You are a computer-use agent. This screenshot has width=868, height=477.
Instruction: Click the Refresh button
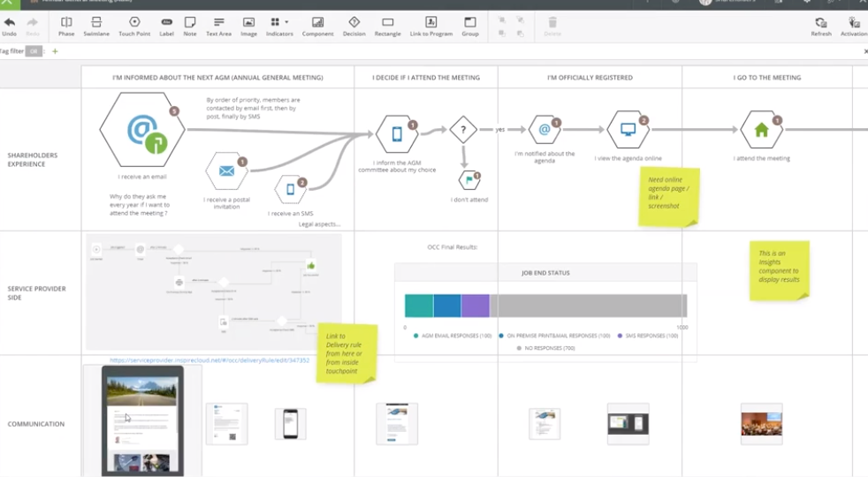coord(820,26)
